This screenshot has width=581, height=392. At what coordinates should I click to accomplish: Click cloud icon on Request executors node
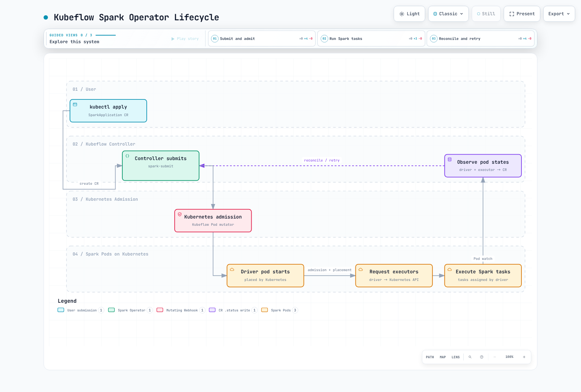pos(361,269)
